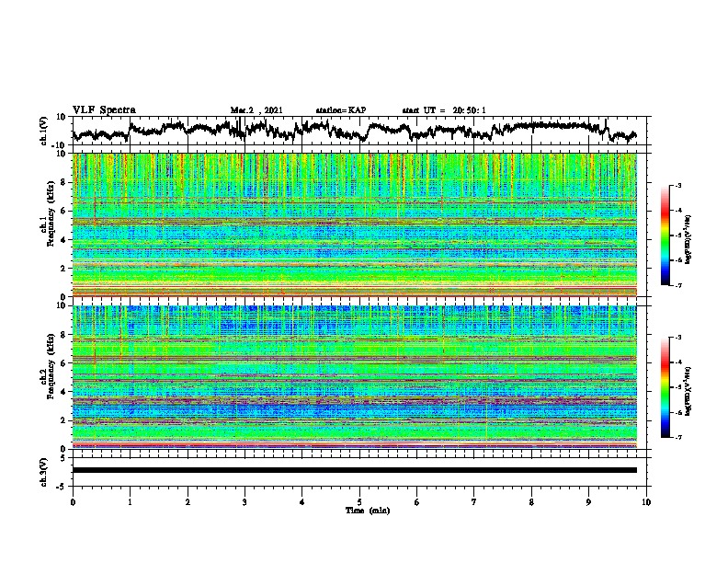Select the "start UT = 20:50: 1" text
This screenshot has height=563, width=728.
tap(444, 110)
